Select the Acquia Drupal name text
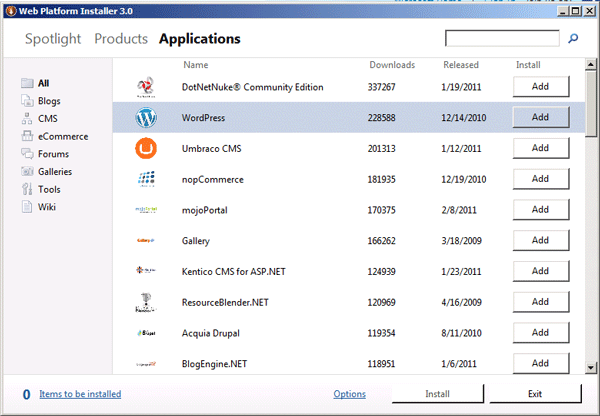Image resolution: width=600 pixels, height=416 pixels. [x=211, y=333]
